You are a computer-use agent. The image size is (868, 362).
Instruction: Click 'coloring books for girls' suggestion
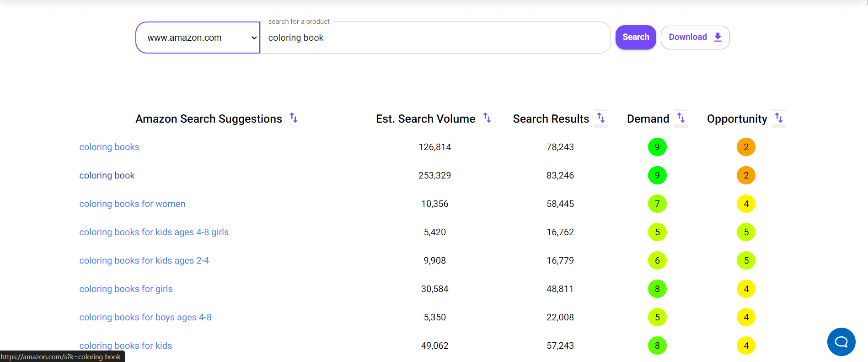[x=126, y=289]
